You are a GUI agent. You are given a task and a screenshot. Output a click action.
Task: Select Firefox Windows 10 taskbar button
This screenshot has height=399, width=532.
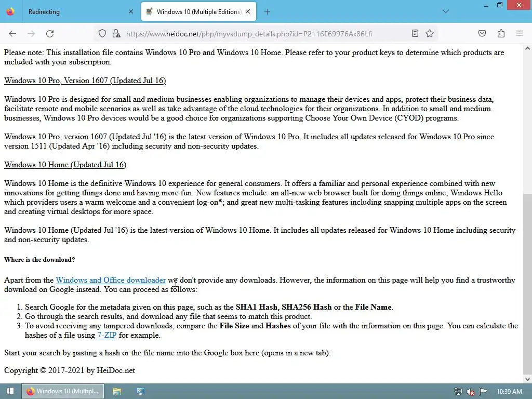tap(63, 391)
